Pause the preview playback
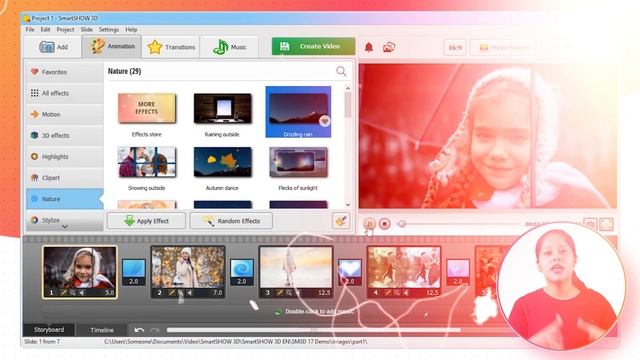 (x=369, y=224)
